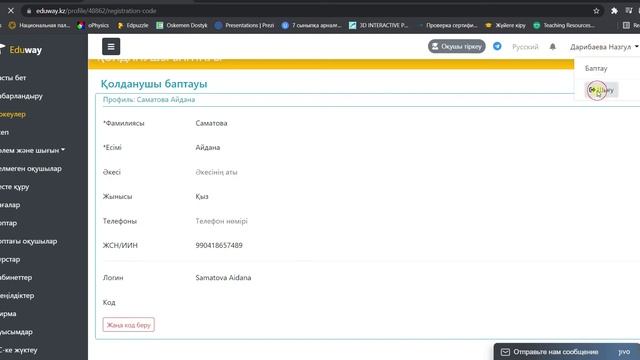Select Баптау from the user menu

(596, 68)
